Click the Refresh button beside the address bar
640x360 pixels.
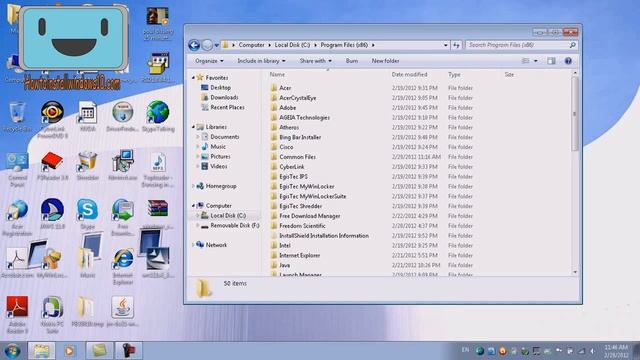click(x=456, y=45)
